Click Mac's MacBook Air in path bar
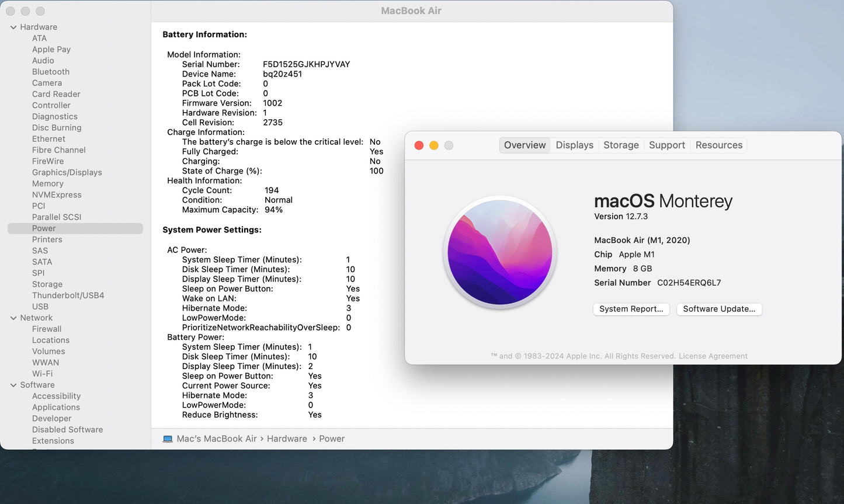Image resolution: width=844 pixels, height=504 pixels. 217,439
